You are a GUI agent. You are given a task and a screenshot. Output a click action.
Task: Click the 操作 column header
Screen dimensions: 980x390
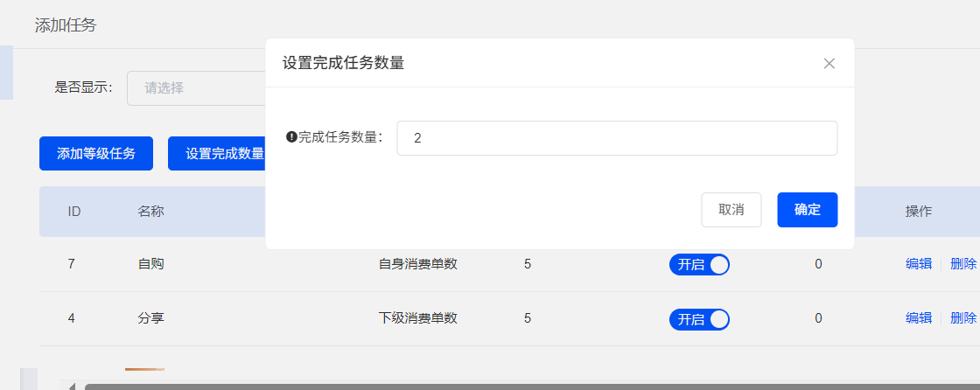918,212
